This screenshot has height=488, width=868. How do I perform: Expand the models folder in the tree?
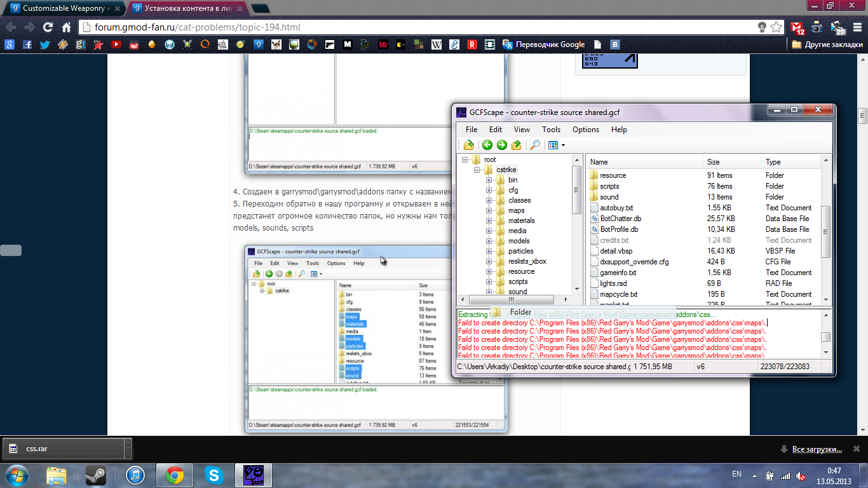tap(489, 241)
